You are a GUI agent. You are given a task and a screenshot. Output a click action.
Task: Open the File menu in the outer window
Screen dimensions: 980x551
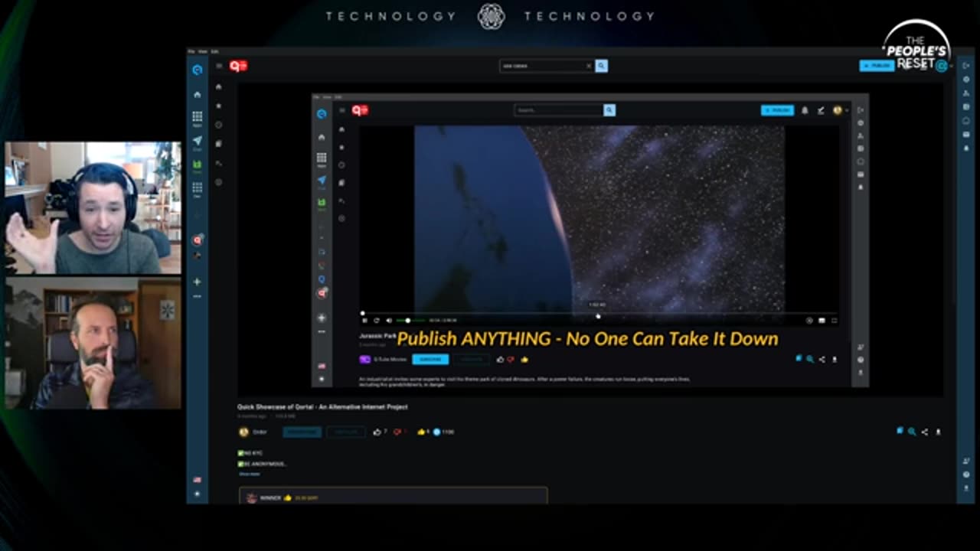click(x=191, y=51)
